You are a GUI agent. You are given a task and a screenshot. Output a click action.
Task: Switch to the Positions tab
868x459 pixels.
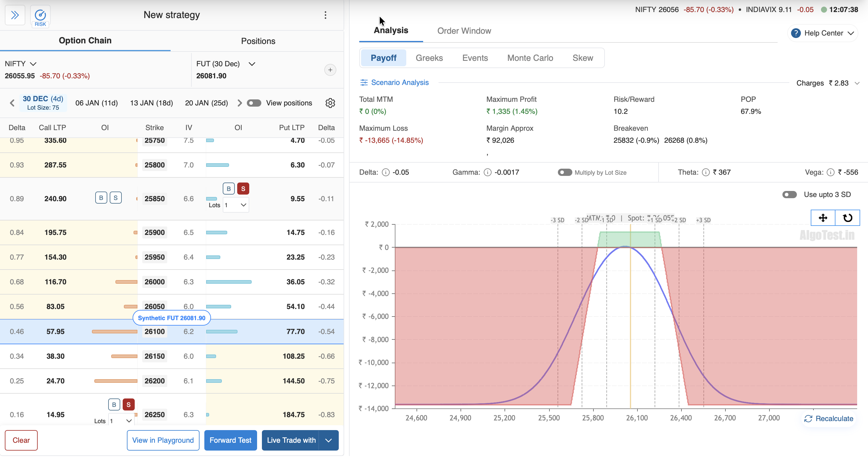pyautogui.click(x=258, y=41)
